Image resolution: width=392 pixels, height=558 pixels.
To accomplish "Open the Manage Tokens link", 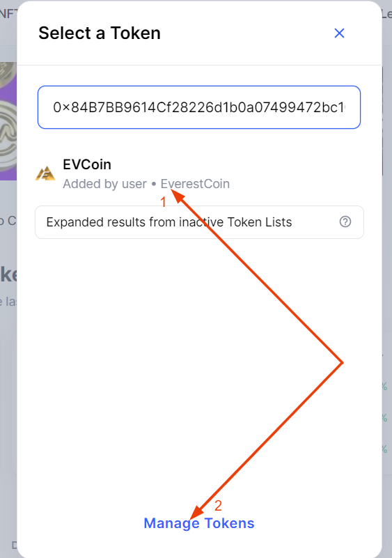I will click(x=199, y=523).
